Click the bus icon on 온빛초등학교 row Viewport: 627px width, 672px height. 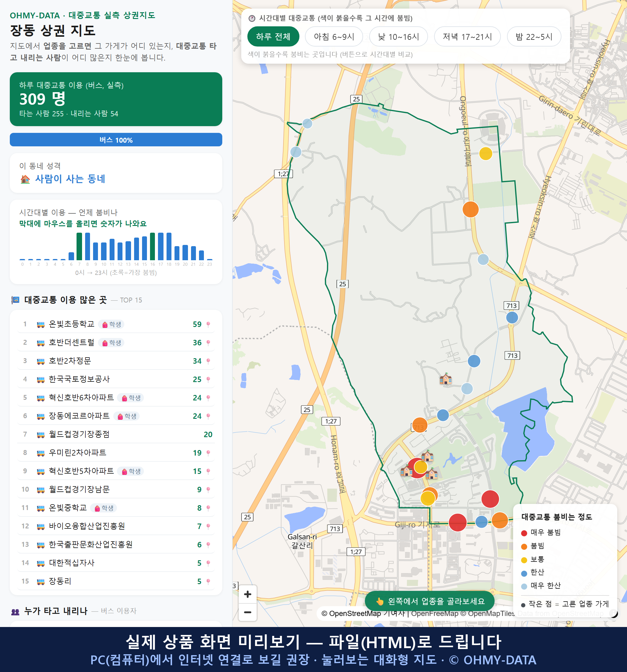40,325
